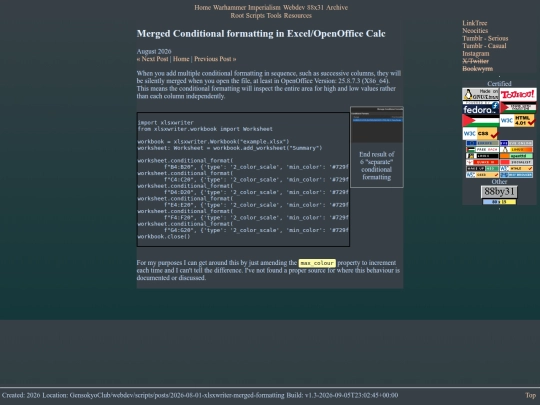
Task: Click the small red Socialist badge
Action: [x=516, y=162]
